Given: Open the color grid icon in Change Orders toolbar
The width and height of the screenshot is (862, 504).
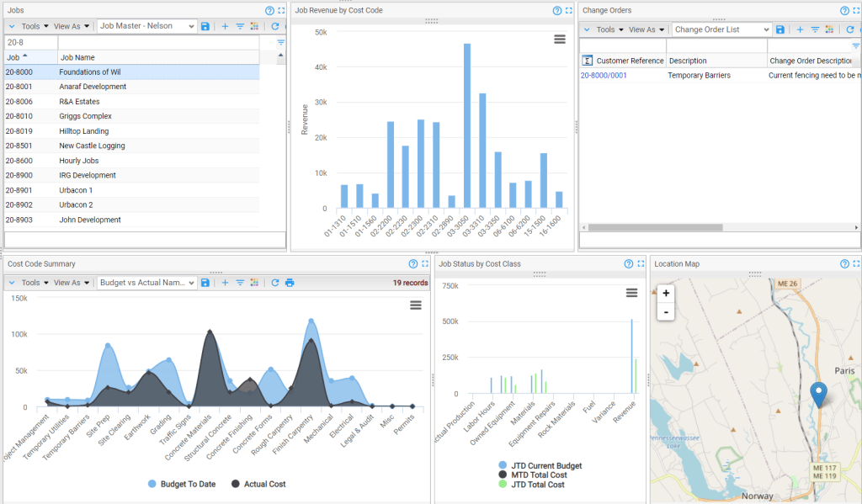Looking at the screenshot, I should tap(829, 29).
